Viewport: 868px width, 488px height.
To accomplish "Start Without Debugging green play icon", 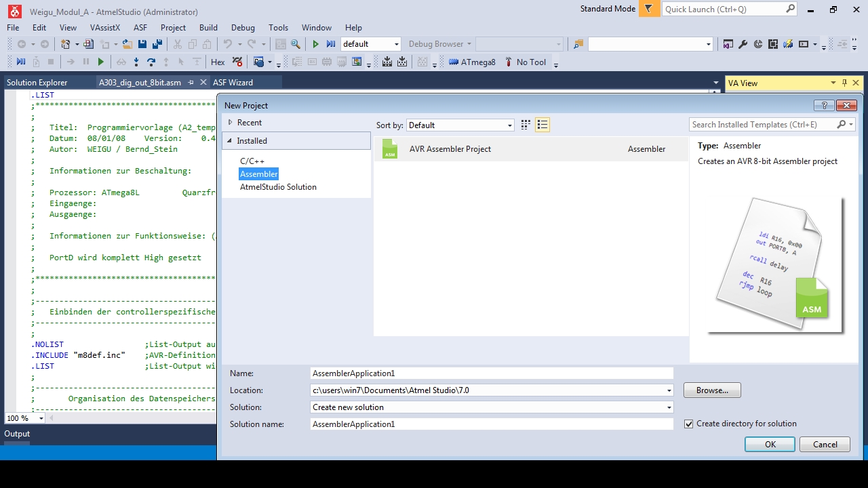I will point(315,44).
